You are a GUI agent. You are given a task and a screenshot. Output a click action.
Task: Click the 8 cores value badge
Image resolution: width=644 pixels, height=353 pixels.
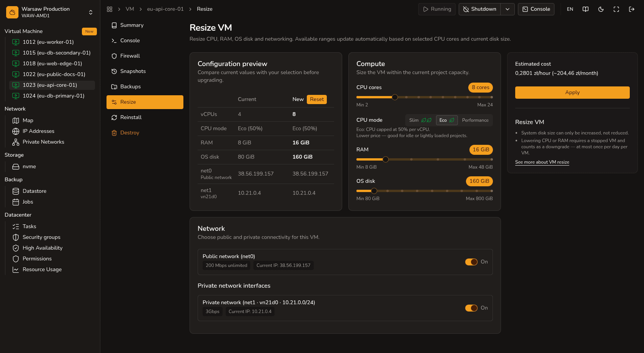[481, 88]
